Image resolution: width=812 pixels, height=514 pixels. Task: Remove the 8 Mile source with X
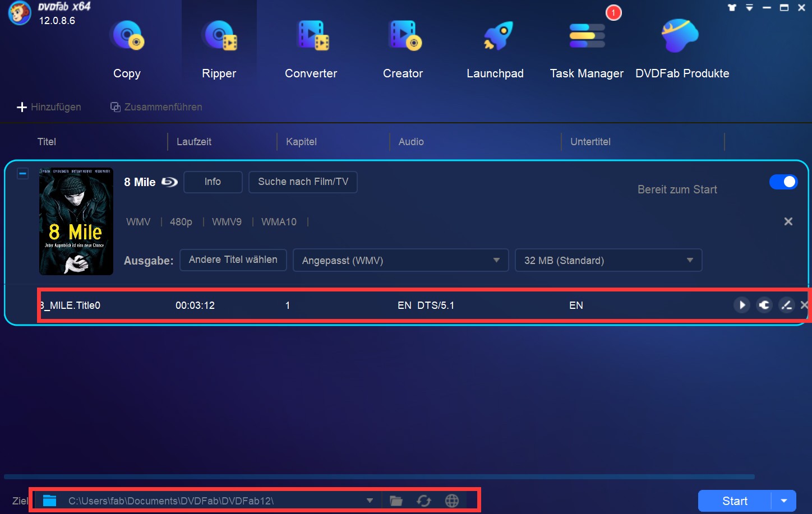click(x=788, y=221)
